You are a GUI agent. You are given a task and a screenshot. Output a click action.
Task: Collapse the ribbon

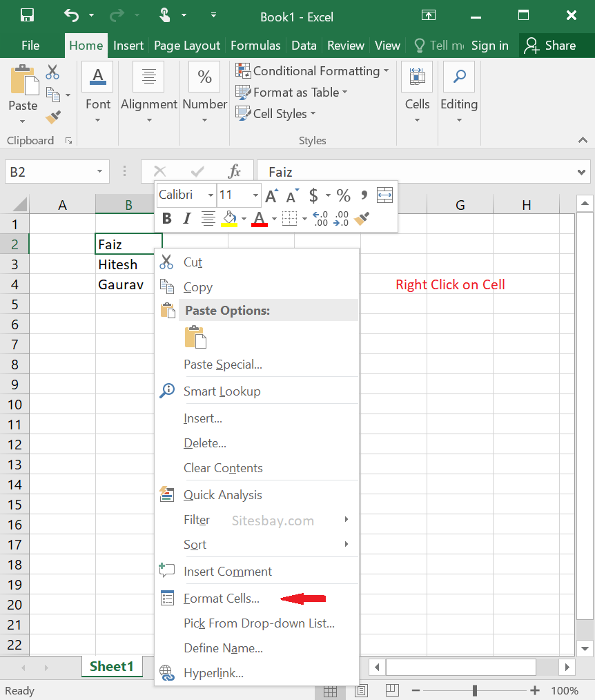583,140
